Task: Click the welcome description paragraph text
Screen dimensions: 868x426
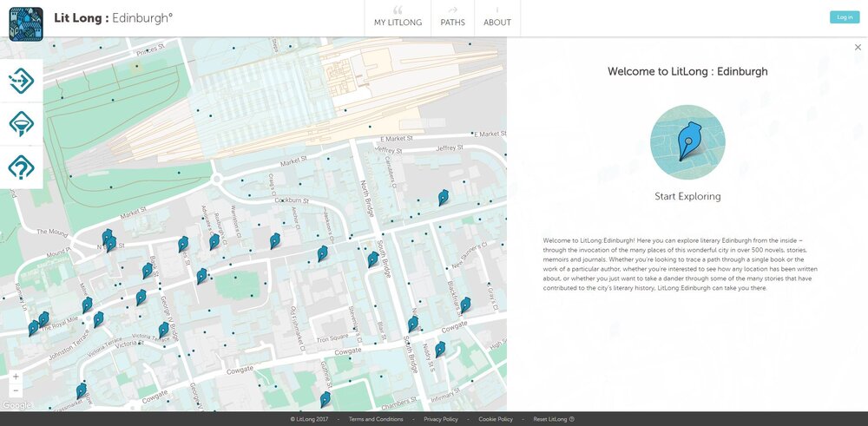Action: tap(681, 265)
